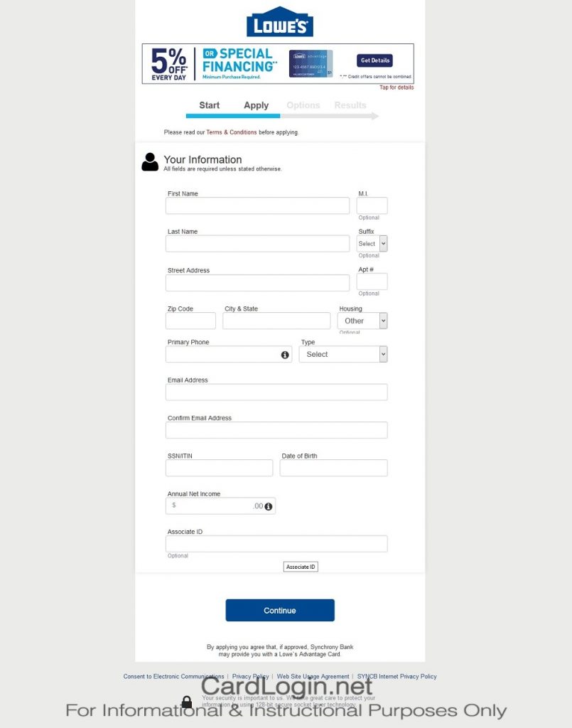Click the Apt # field
The image size is (572, 728).
click(x=372, y=282)
